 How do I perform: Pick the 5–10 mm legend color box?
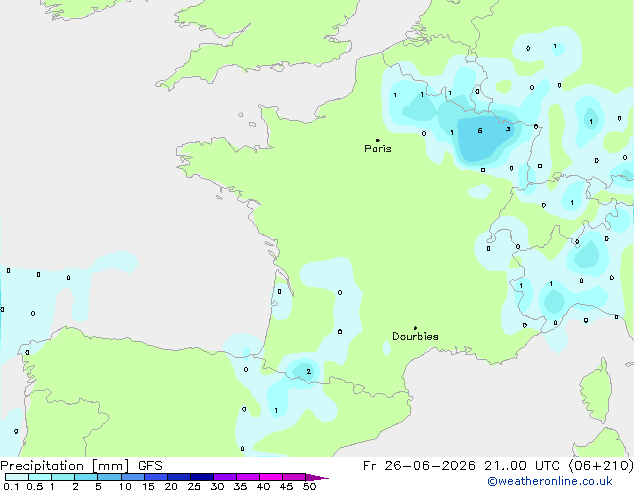tap(109, 477)
